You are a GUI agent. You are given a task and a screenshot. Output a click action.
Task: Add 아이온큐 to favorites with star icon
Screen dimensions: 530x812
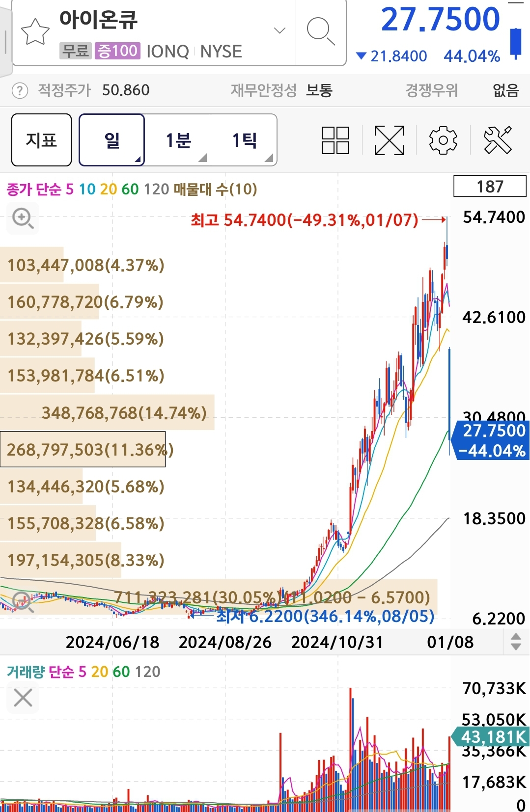pos(35,32)
